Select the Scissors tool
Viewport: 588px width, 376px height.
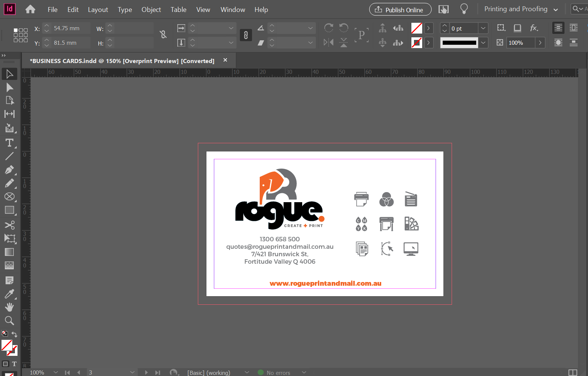(10, 225)
